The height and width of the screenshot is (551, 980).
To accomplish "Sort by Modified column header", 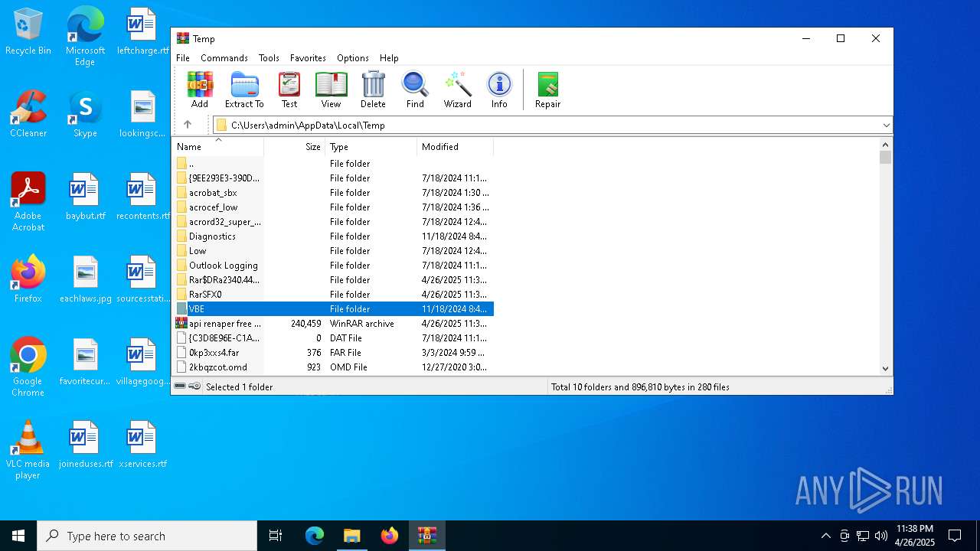I will point(456,147).
